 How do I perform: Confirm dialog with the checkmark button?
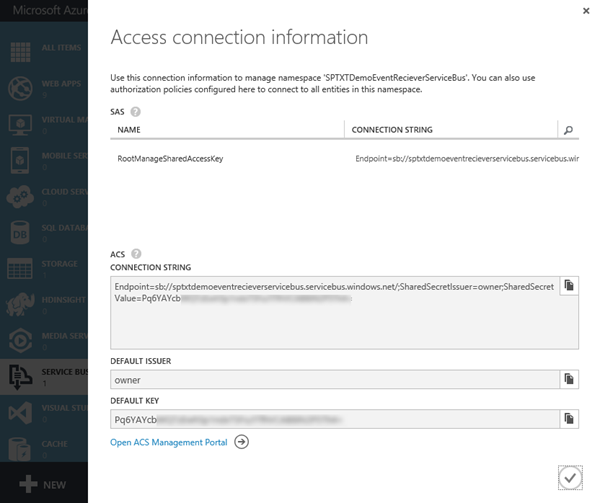(x=569, y=478)
